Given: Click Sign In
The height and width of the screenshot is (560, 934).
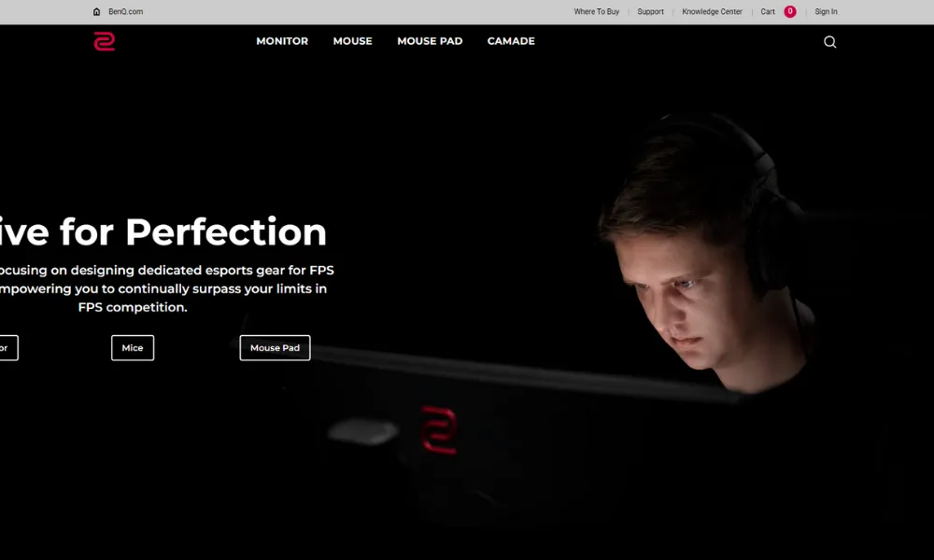Looking at the screenshot, I should pos(826,11).
